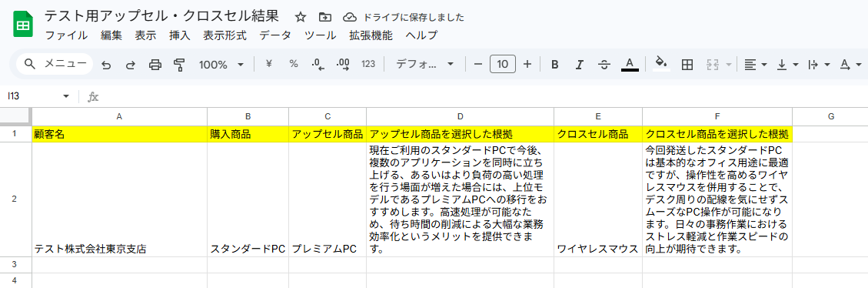Click the select-all corner box
The height and width of the screenshot is (288, 868).
[x=15, y=116]
